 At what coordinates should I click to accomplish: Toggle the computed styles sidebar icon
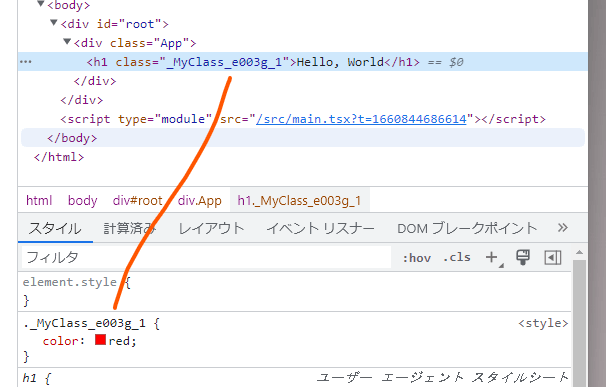[x=553, y=257]
